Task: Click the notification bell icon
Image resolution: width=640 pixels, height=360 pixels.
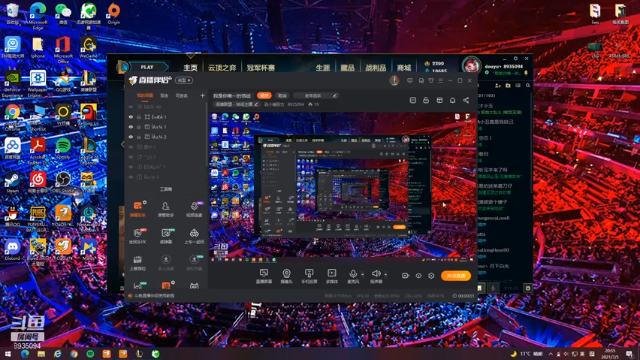Action: pos(452,100)
